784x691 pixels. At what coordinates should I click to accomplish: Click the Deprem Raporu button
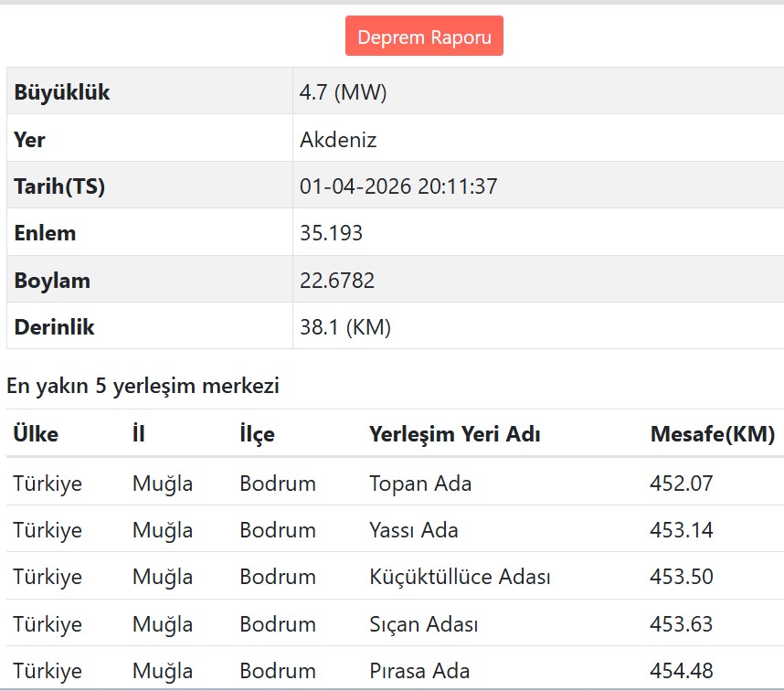point(424,37)
